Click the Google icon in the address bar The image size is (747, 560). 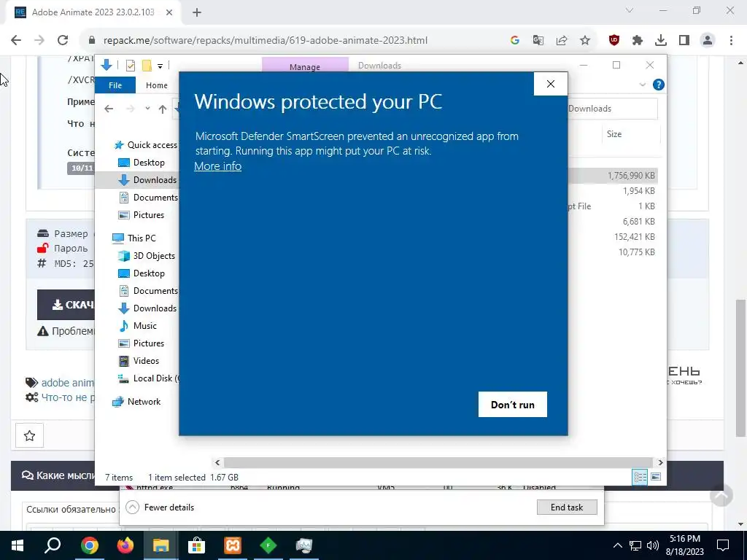pos(514,41)
